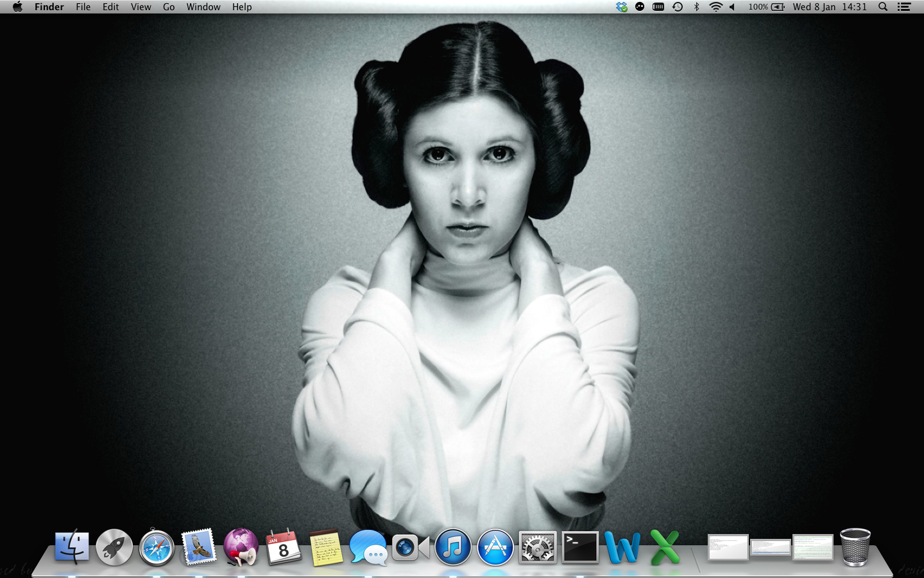
Task: Open Notification Center list icon
Action: click(x=904, y=7)
